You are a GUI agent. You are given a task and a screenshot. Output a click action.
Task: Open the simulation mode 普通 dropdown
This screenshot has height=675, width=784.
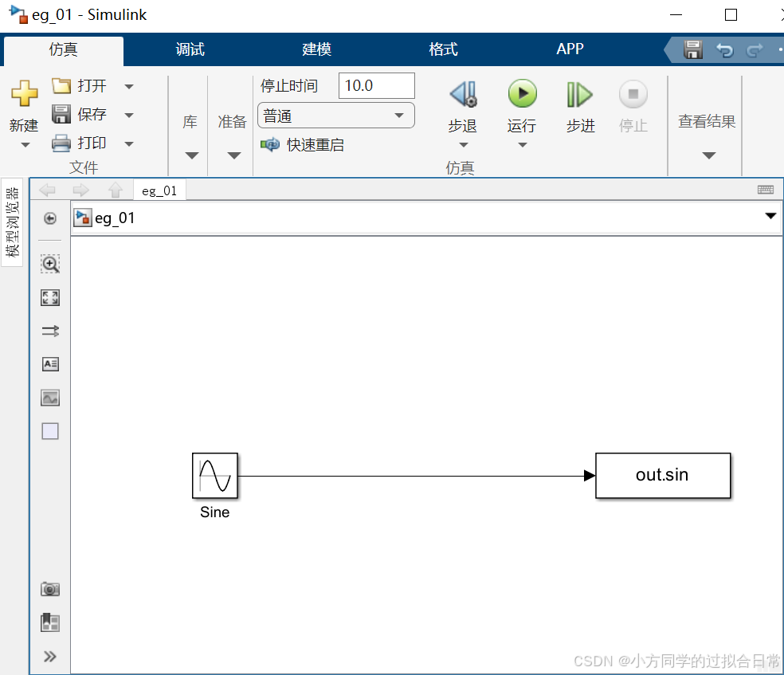398,115
